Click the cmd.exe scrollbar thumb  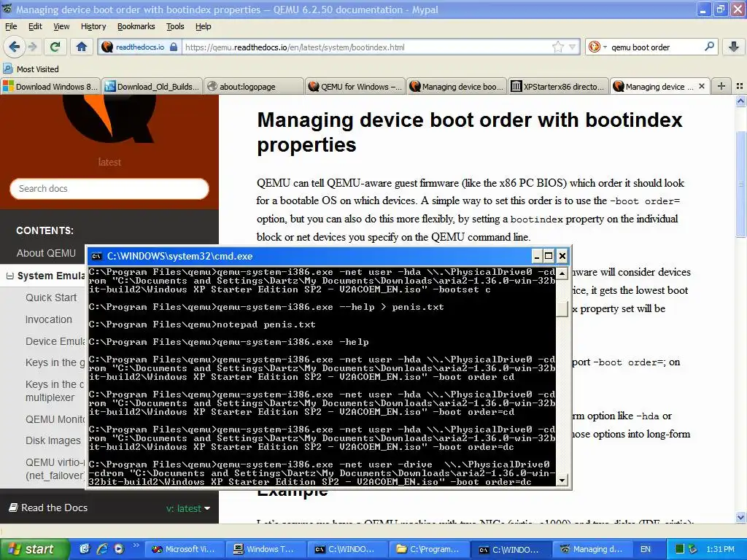[562, 309]
